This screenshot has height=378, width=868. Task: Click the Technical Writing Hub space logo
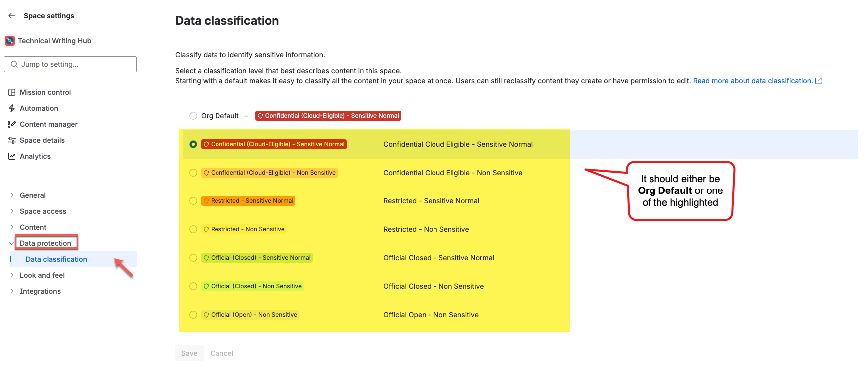tap(10, 41)
